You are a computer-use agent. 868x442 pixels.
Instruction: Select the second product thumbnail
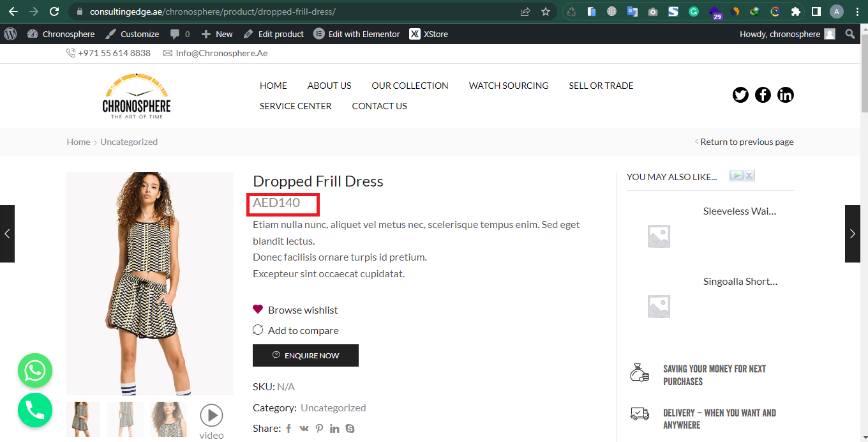point(125,419)
